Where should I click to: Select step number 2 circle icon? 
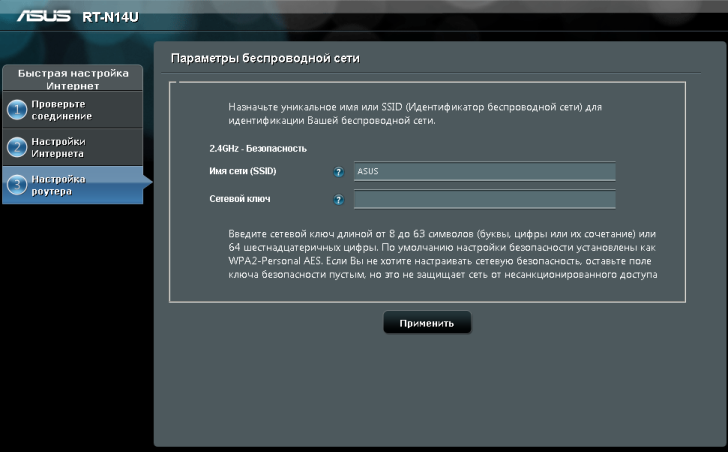point(17,147)
